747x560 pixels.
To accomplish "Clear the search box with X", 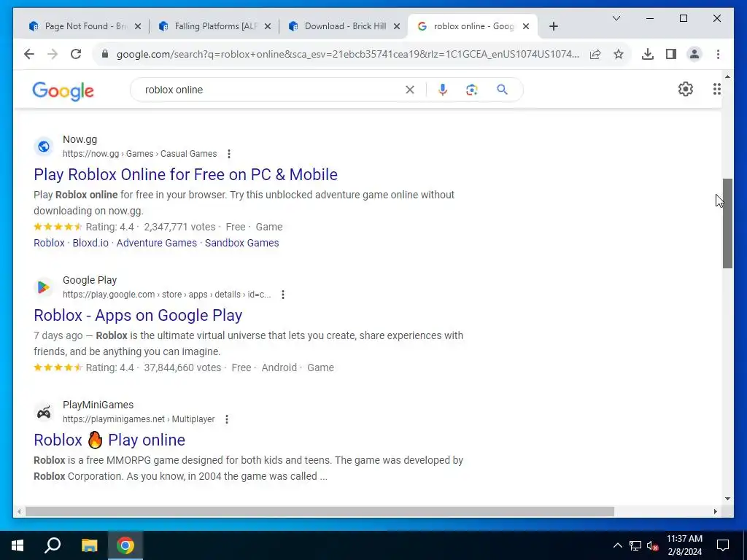I will tap(410, 90).
